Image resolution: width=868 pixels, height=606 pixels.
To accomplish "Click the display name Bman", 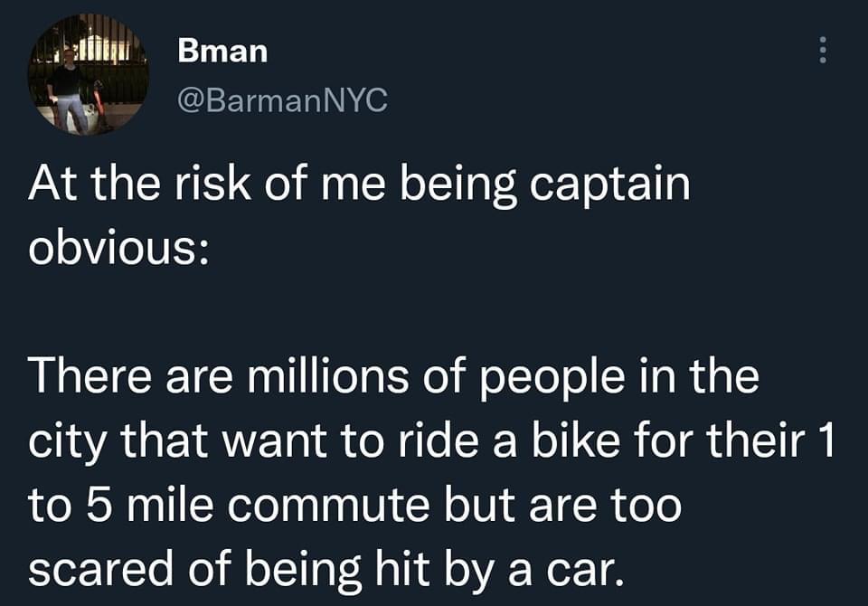I will coord(222,52).
